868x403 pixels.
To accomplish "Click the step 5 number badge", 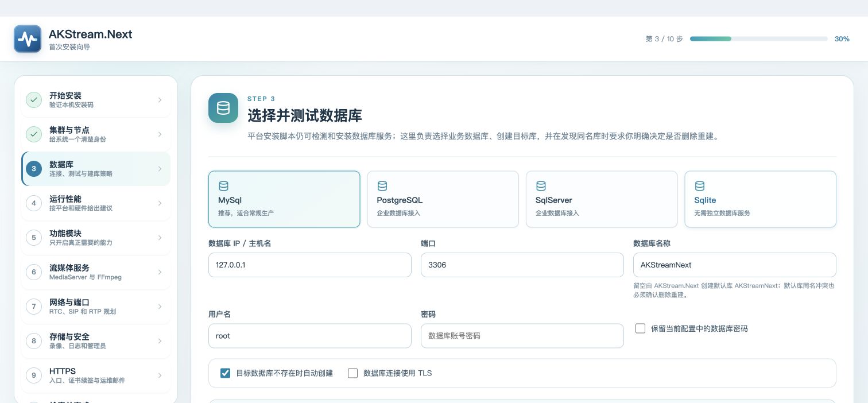I will 34,238.
